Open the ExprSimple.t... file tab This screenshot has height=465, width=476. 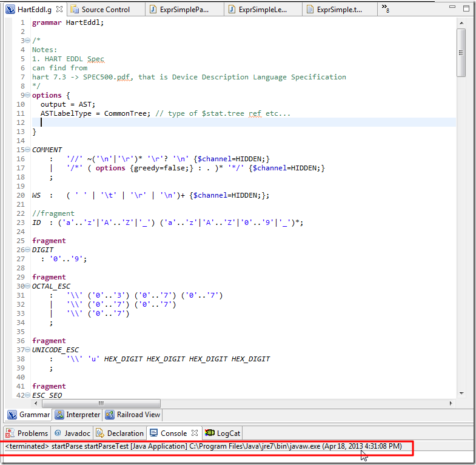(340, 10)
